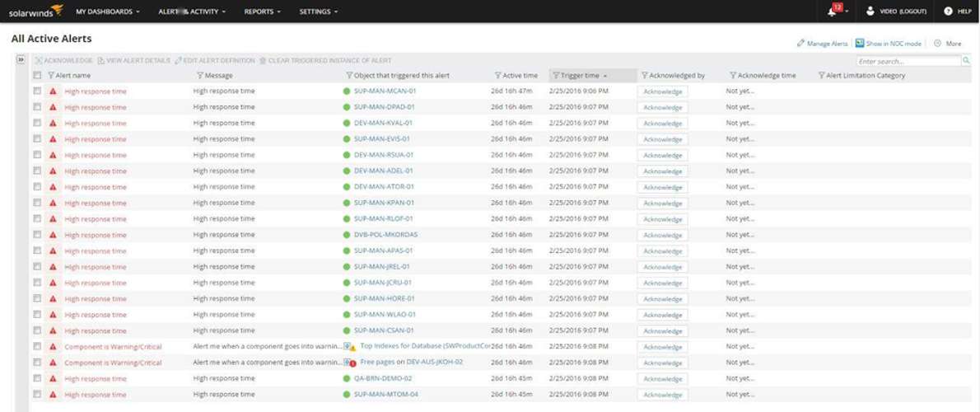Open the My Dashboards menu
Viewport: 980px width, 412px height.
[108, 12]
